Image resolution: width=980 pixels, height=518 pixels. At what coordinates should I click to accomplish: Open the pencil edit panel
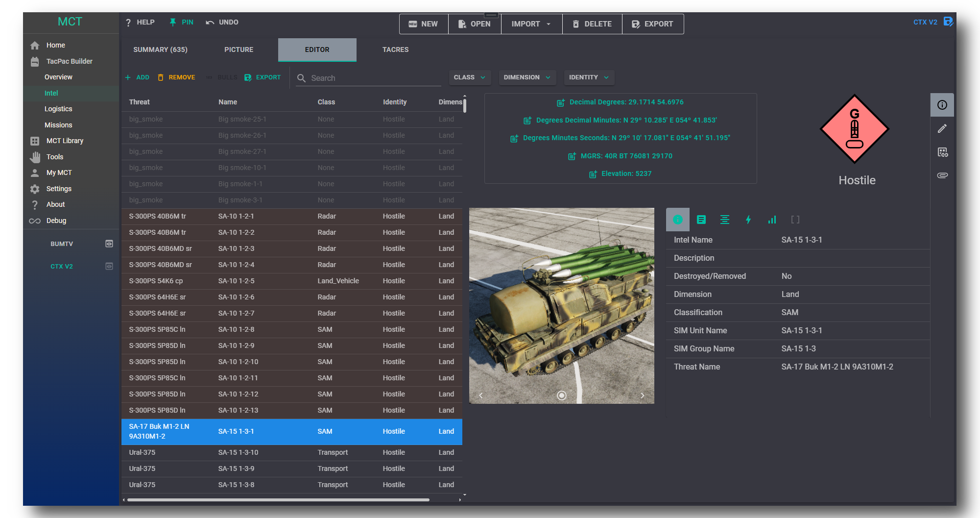point(942,129)
